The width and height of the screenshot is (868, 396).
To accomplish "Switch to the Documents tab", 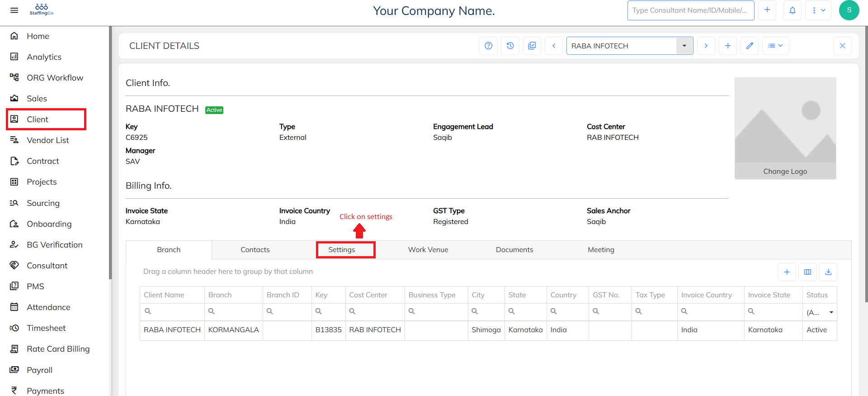I will (514, 250).
